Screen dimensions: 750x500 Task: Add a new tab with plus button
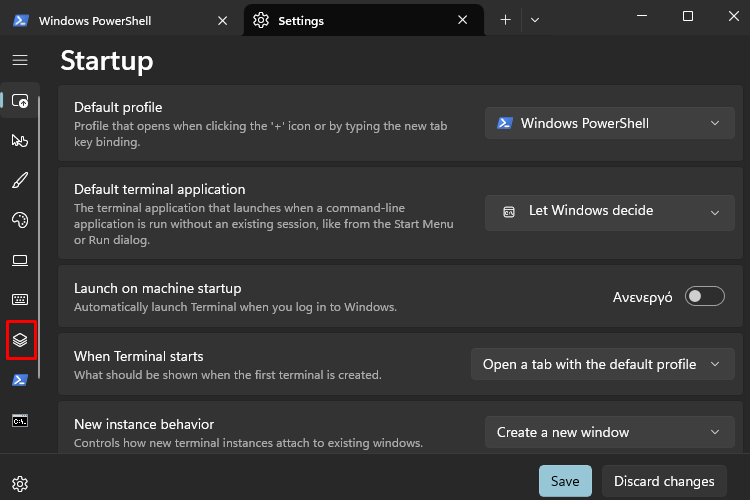(x=505, y=20)
